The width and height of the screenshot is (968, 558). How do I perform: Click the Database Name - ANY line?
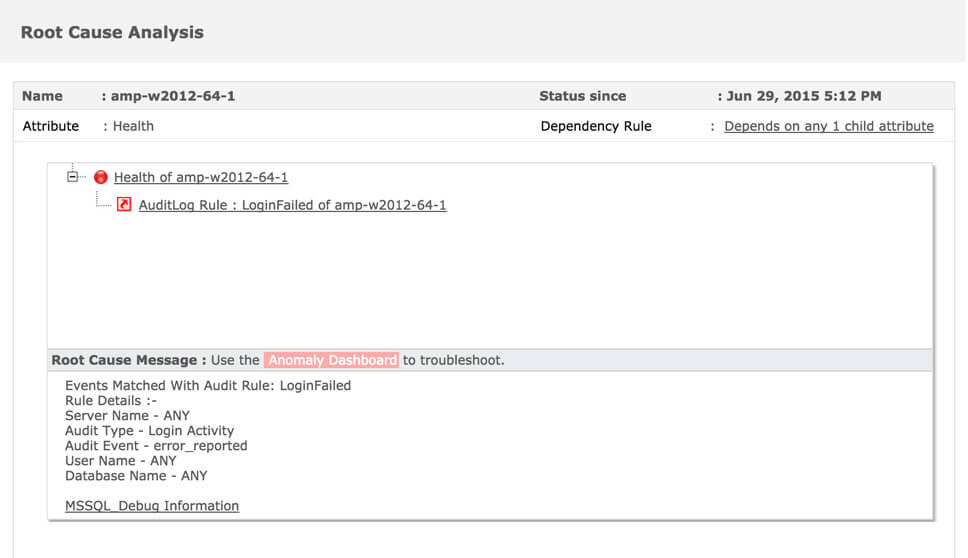(136, 476)
